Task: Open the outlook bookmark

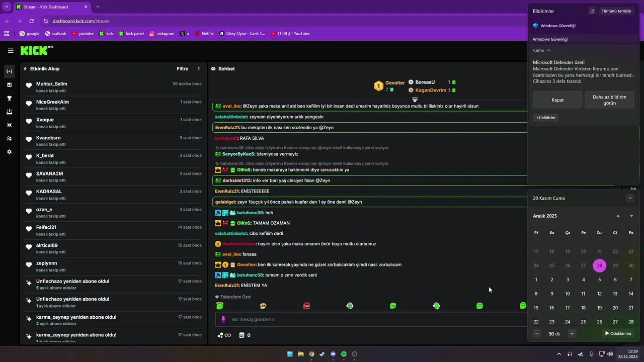Action: click(55, 34)
